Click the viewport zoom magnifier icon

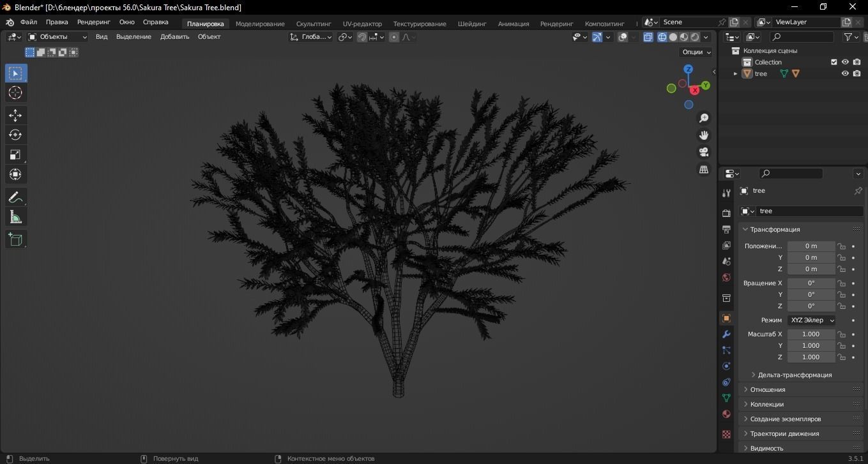(704, 118)
